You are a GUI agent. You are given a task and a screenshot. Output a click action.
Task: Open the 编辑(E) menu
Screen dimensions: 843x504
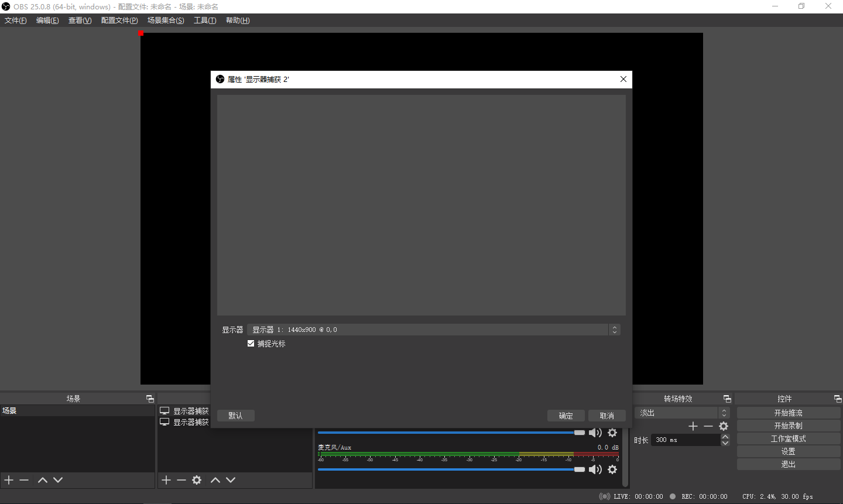coord(47,20)
